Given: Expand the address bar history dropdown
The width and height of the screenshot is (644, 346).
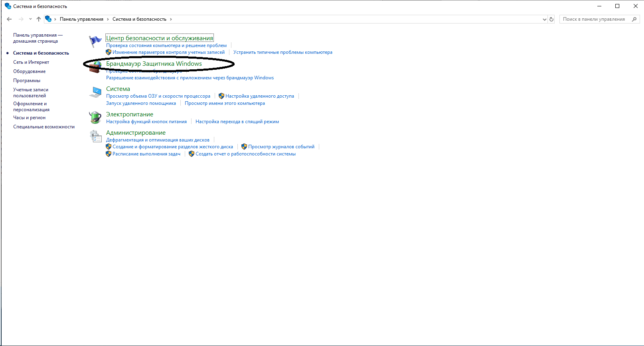Looking at the screenshot, I should 545,19.
